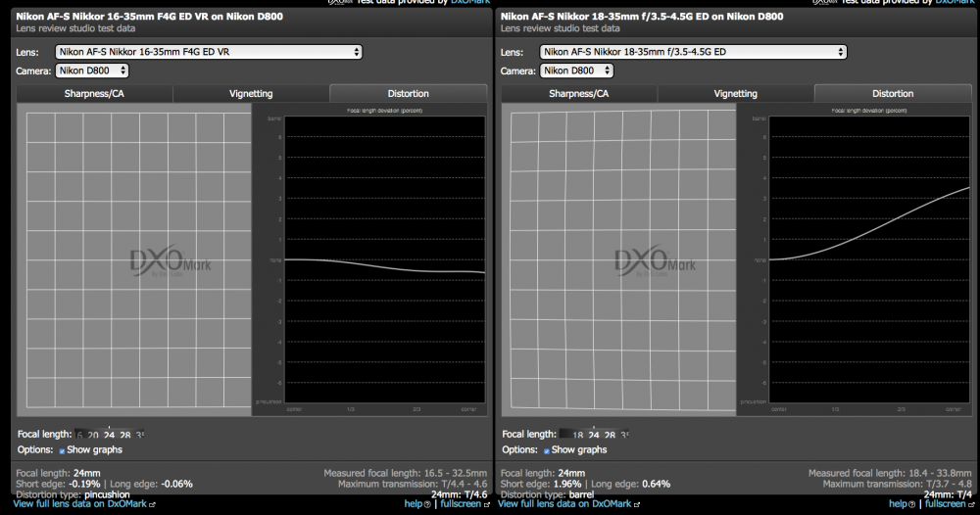Select 'Measured focal length: 18.4 - 33.8mm' text

pos(890,473)
